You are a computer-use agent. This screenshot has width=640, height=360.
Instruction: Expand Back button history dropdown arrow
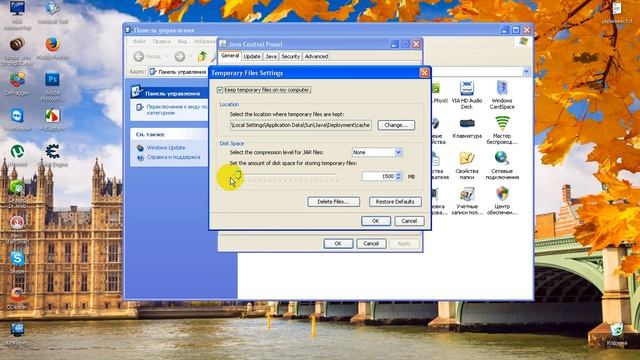tap(167, 56)
